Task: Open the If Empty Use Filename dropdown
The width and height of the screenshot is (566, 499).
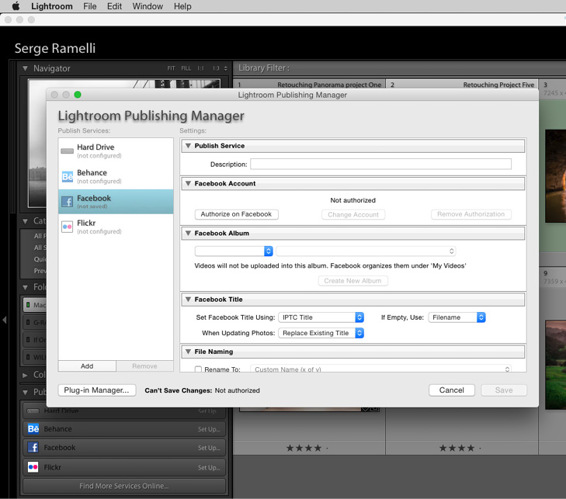Action: (x=457, y=317)
